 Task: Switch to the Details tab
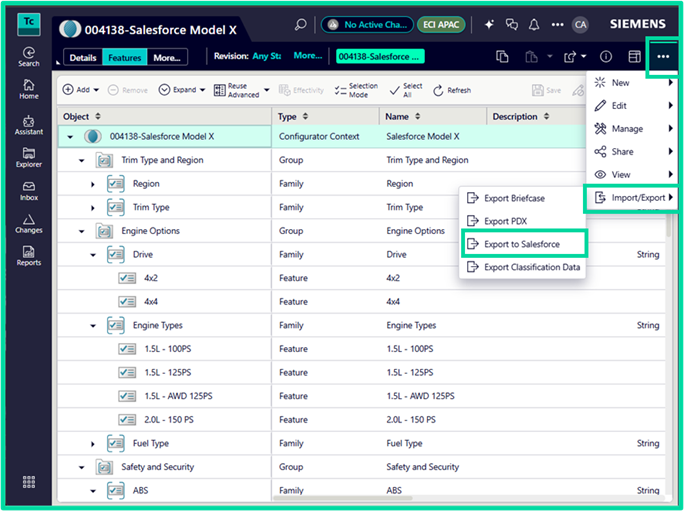(x=83, y=57)
